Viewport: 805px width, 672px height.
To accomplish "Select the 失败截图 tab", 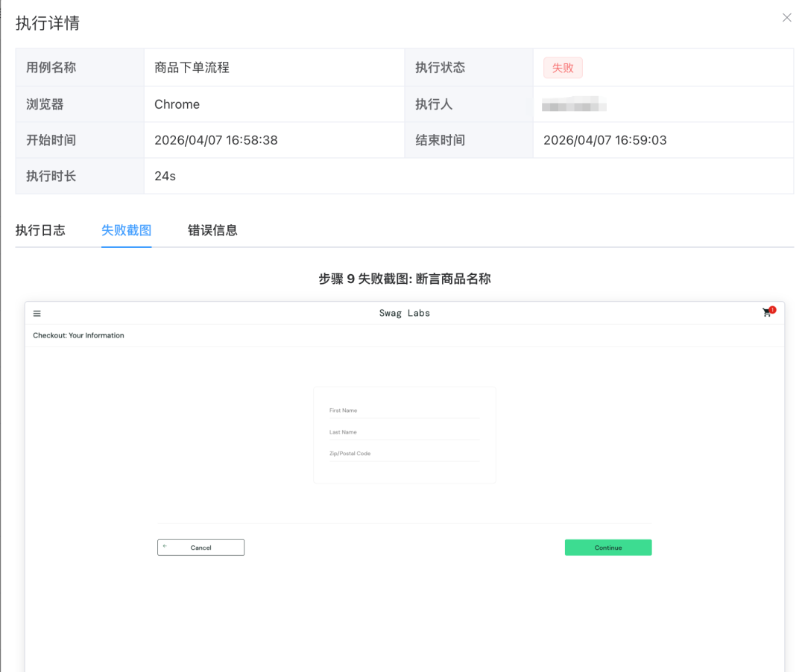I will tap(126, 230).
